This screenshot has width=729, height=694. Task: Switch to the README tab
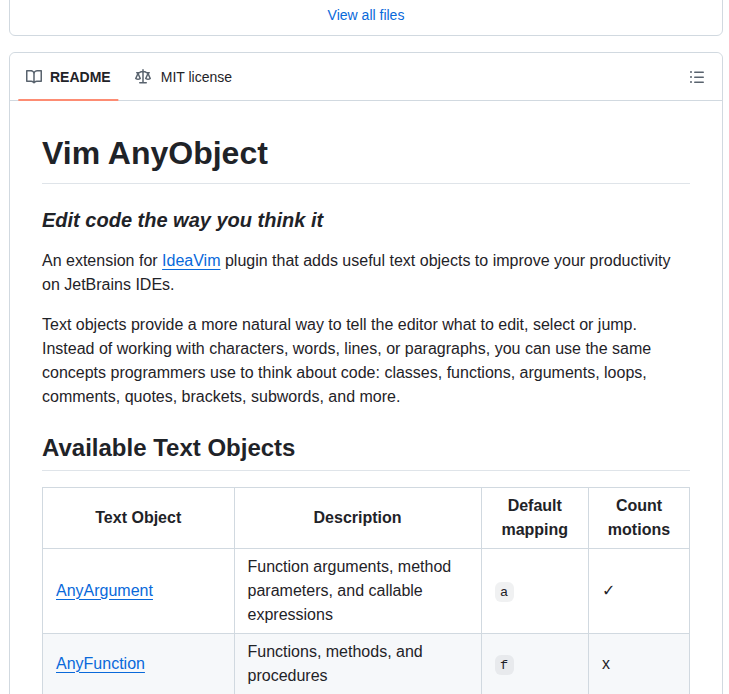68,77
